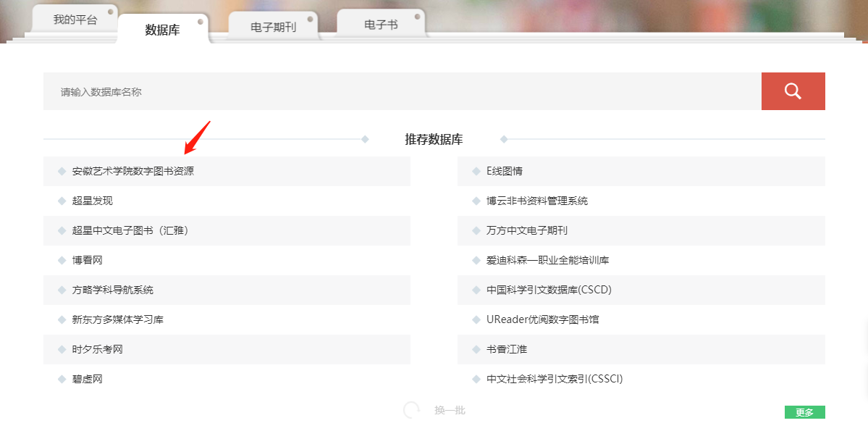Screen dimensions: 868x431
Task: Open 万方中文电子期刊 database
Action: point(526,230)
